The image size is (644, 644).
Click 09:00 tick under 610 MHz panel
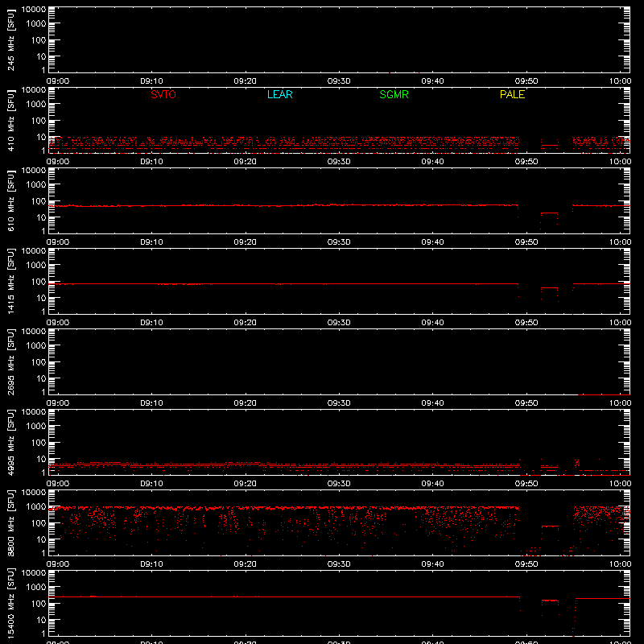coord(58,242)
